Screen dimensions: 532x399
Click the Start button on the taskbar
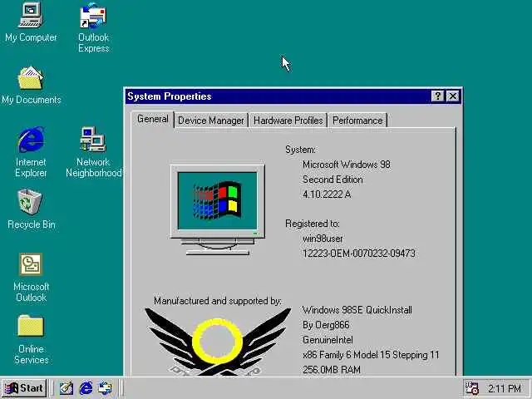click(x=24, y=388)
